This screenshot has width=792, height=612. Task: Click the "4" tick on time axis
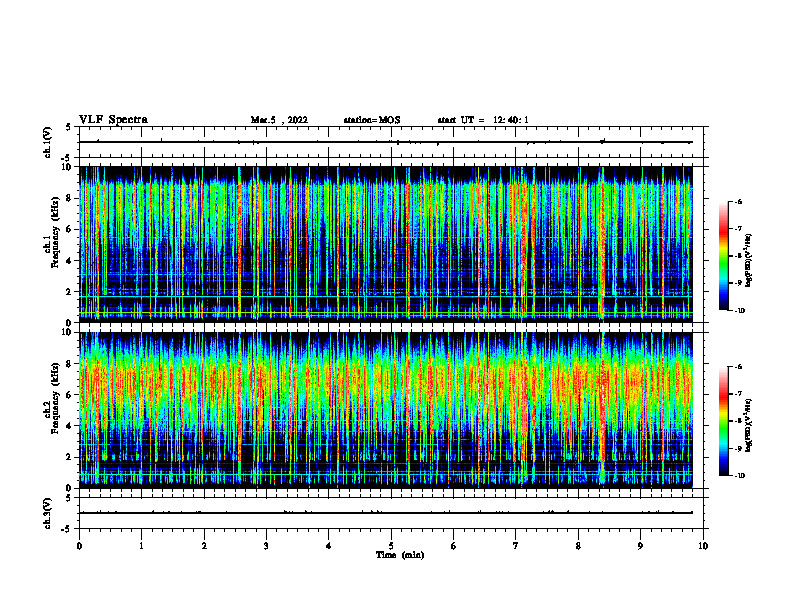pos(328,546)
